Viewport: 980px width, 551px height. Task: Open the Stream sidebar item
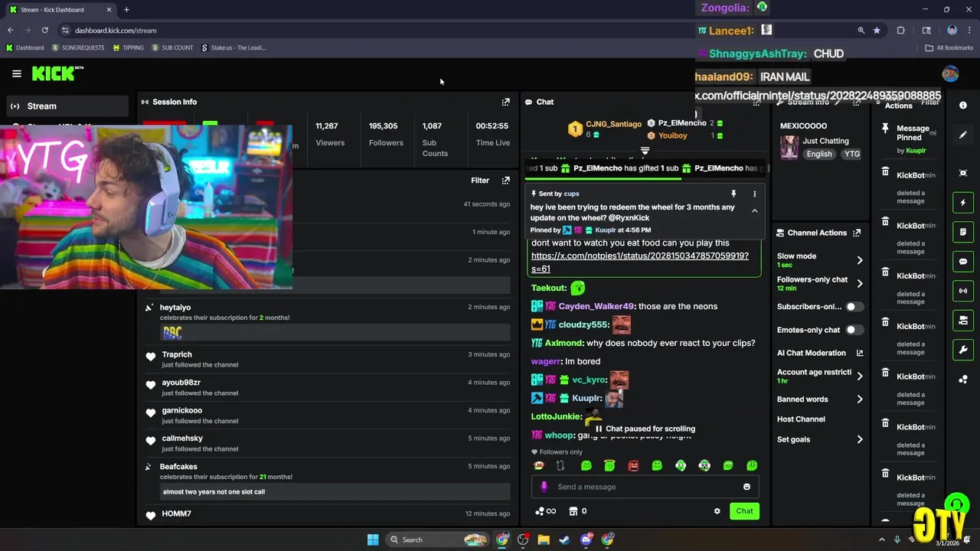point(67,106)
